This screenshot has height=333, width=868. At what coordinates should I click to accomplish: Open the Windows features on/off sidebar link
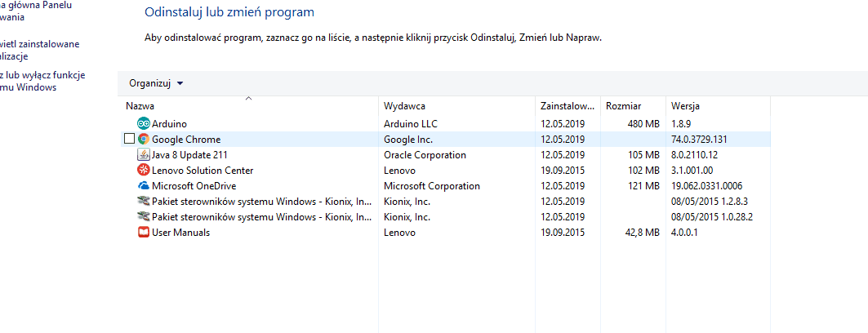pyautogui.click(x=42, y=82)
